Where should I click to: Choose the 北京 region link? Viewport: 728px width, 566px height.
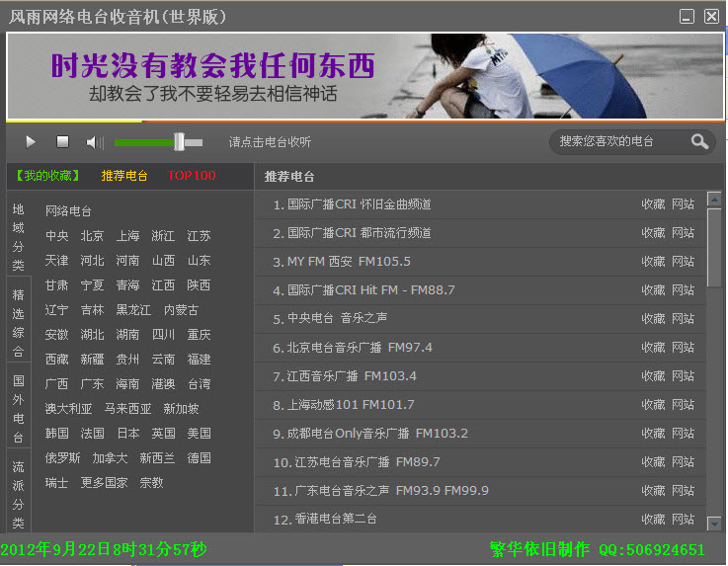tap(92, 236)
